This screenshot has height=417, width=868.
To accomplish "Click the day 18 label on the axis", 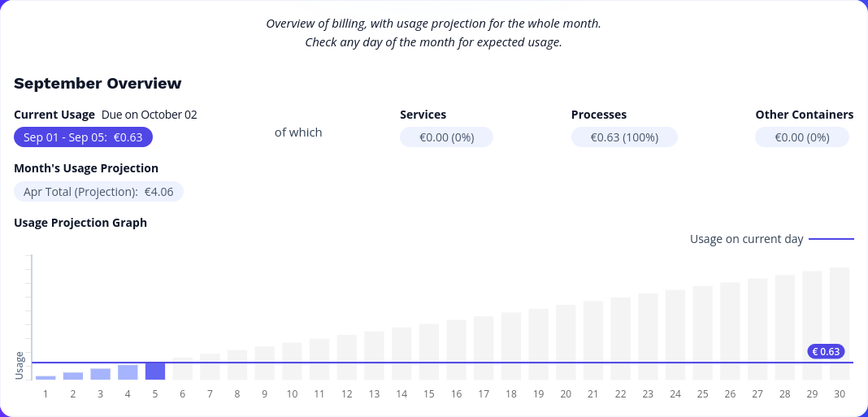I will pyautogui.click(x=510, y=394).
